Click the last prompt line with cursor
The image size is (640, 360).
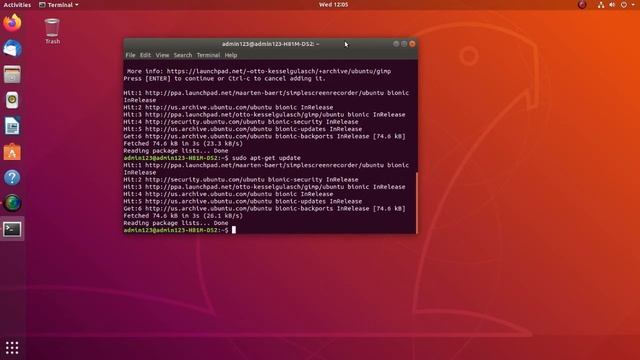click(x=180, y=230)
